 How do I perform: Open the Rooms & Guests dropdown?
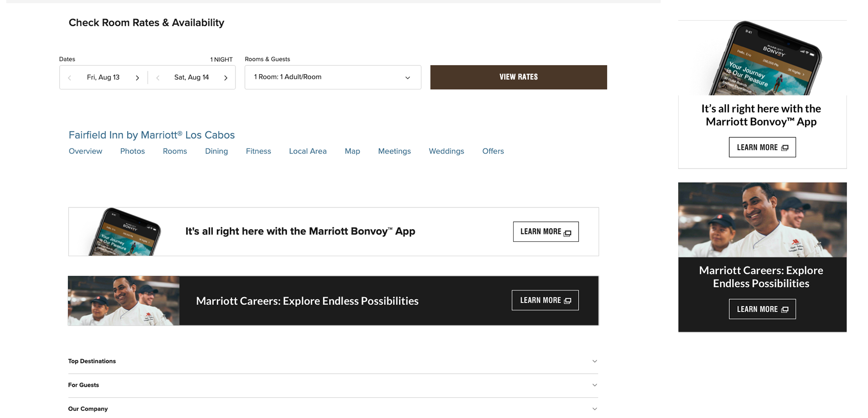pos(333,77)
